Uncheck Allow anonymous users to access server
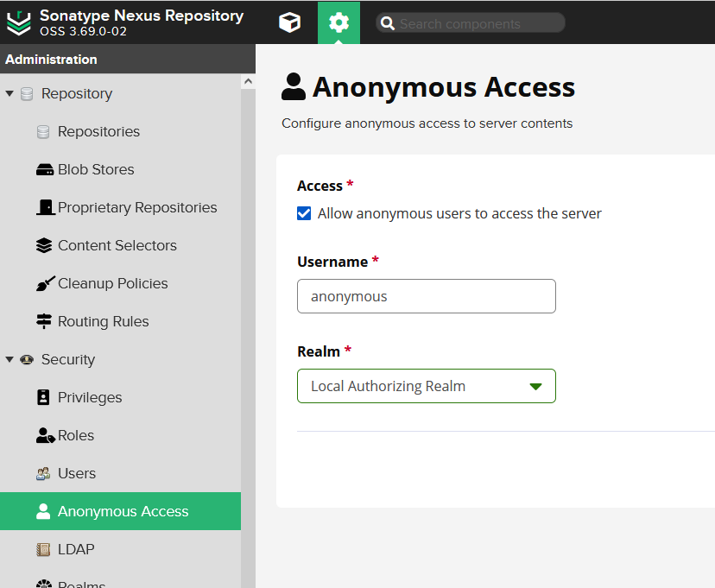The width and height of the screenshot is (715, 588). pos(304,213)
